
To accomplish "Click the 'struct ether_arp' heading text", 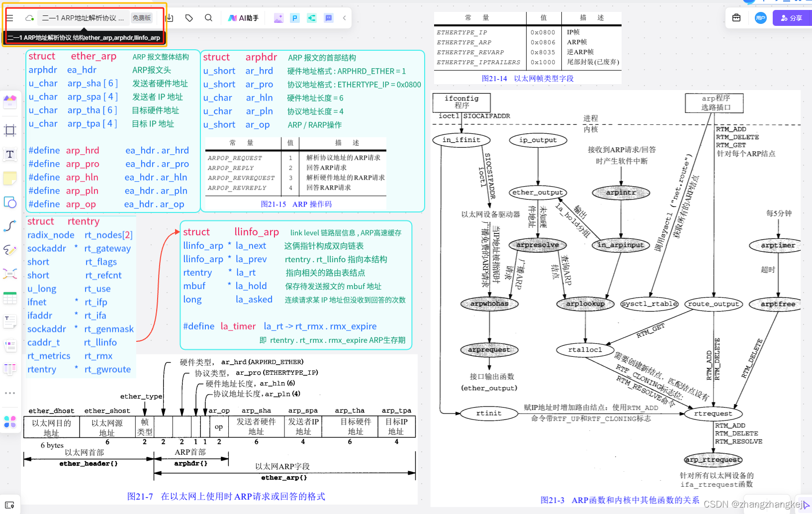I will [73, 56].
